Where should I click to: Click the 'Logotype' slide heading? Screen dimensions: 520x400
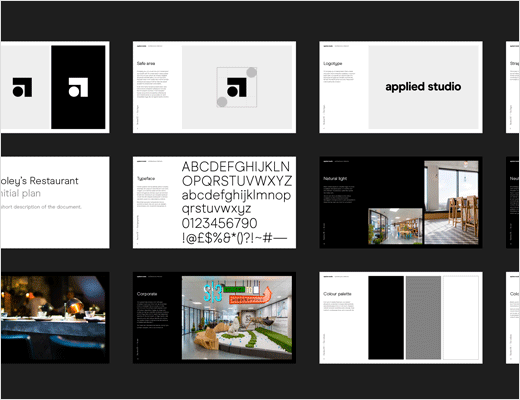333,63
